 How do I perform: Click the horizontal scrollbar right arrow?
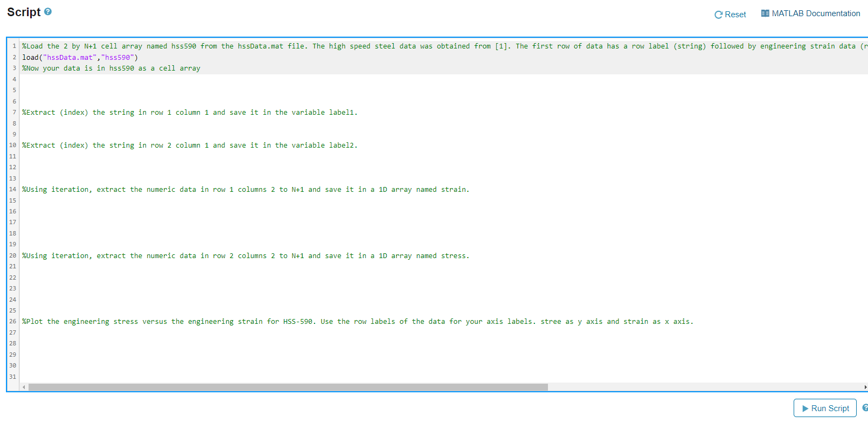click(865, 387)
